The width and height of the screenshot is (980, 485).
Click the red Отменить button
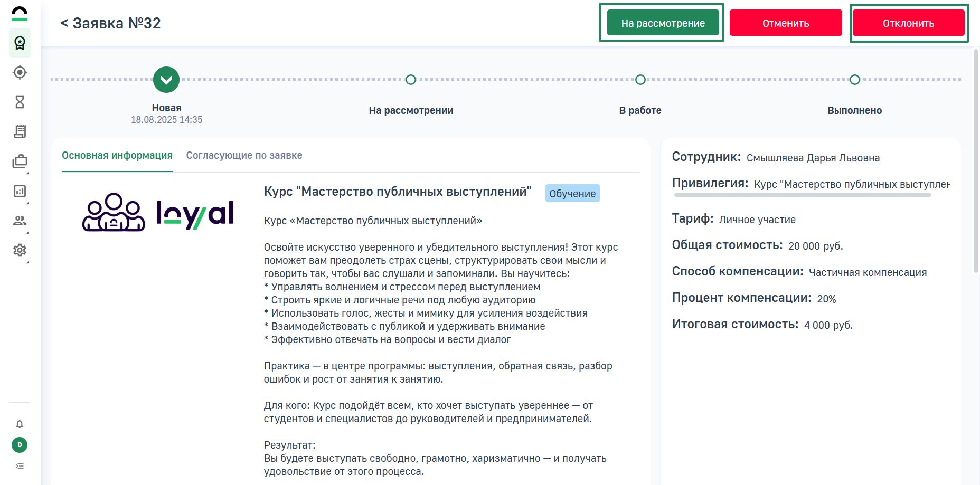pyautogui.click(x=785, y=23)
